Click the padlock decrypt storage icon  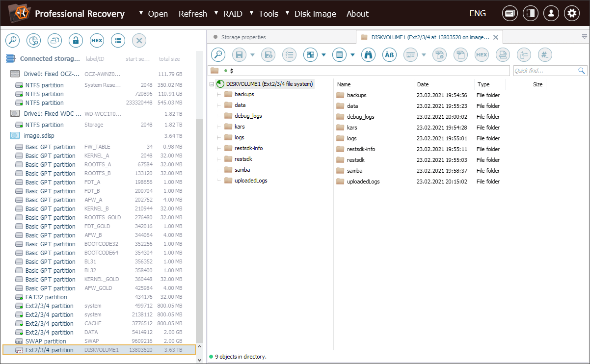pyautogui.click(x=76, y=40)
